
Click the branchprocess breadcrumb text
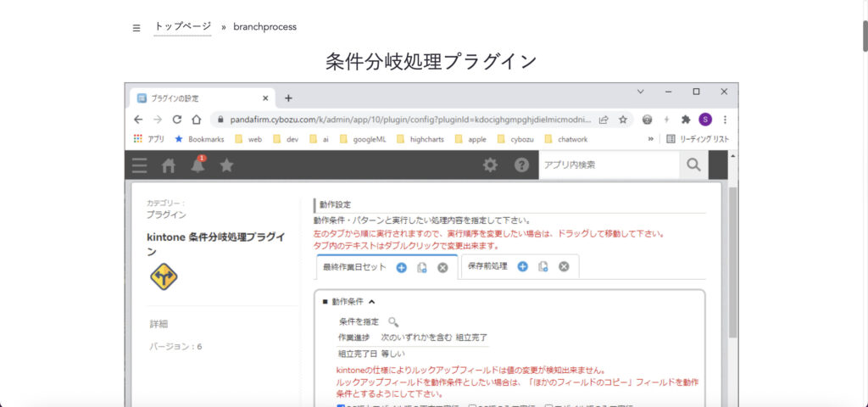point(264,26)
